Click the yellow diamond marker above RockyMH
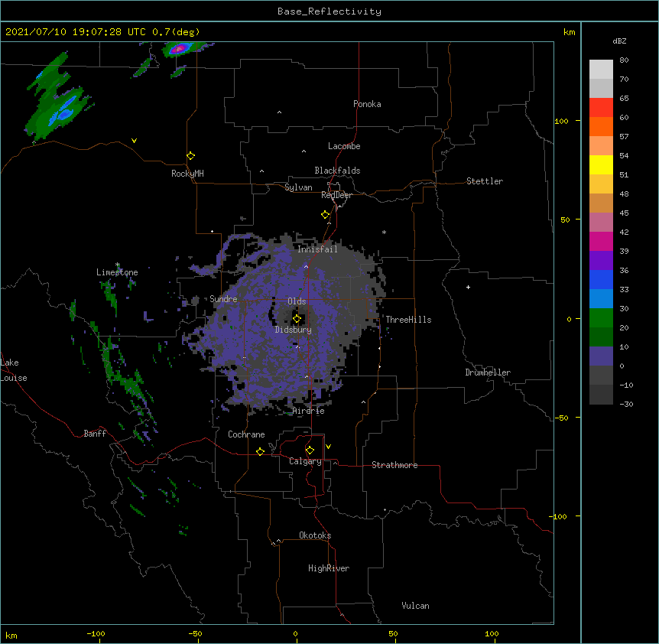This screenshot has height=644, width=659. [191, 156]
